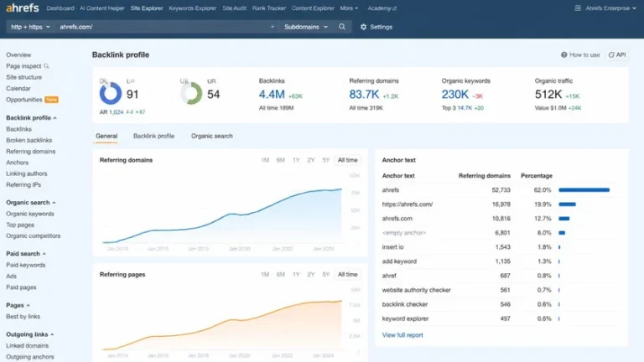Open Rank Tracker
This screenshot has height=362, width=644.
pyautogui.click(x=269, y=8)
